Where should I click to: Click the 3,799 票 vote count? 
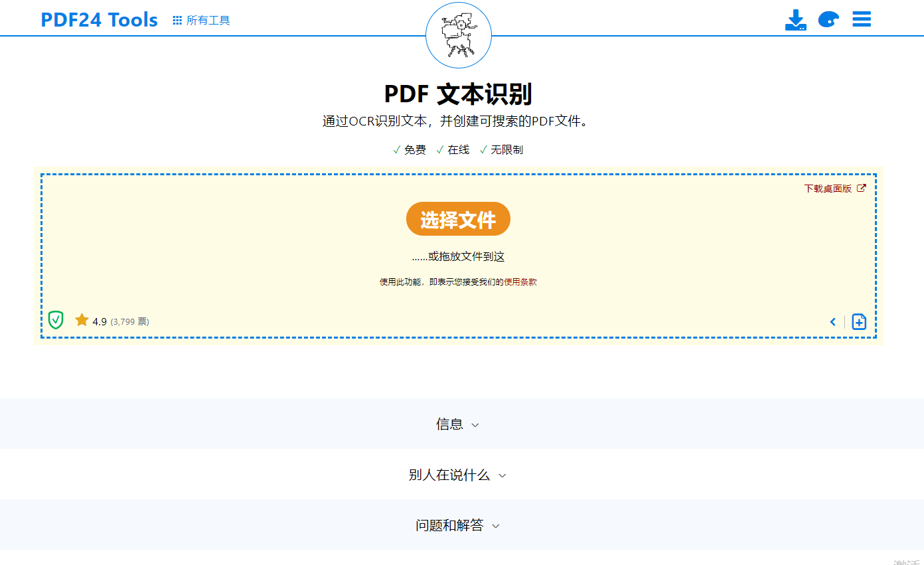[x=130, y=321]
